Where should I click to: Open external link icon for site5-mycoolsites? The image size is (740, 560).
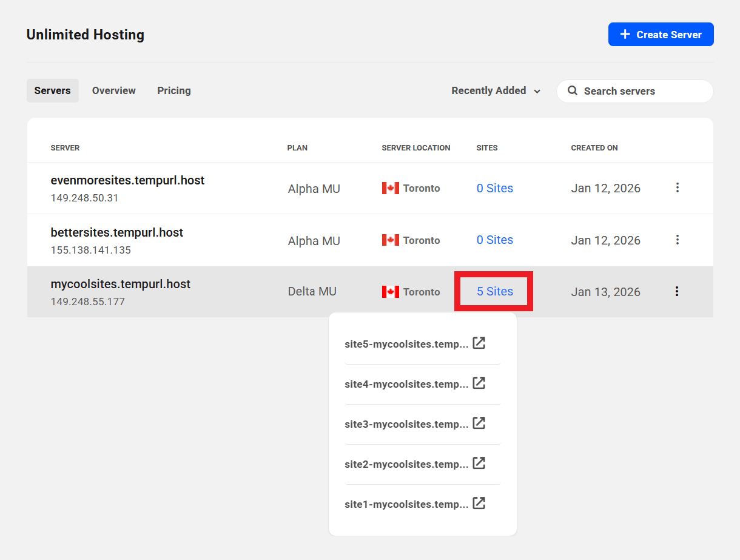pos(479,343)
